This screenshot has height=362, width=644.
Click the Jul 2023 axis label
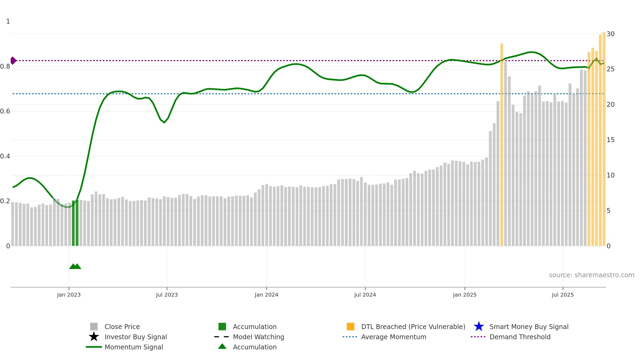point(167,295)
